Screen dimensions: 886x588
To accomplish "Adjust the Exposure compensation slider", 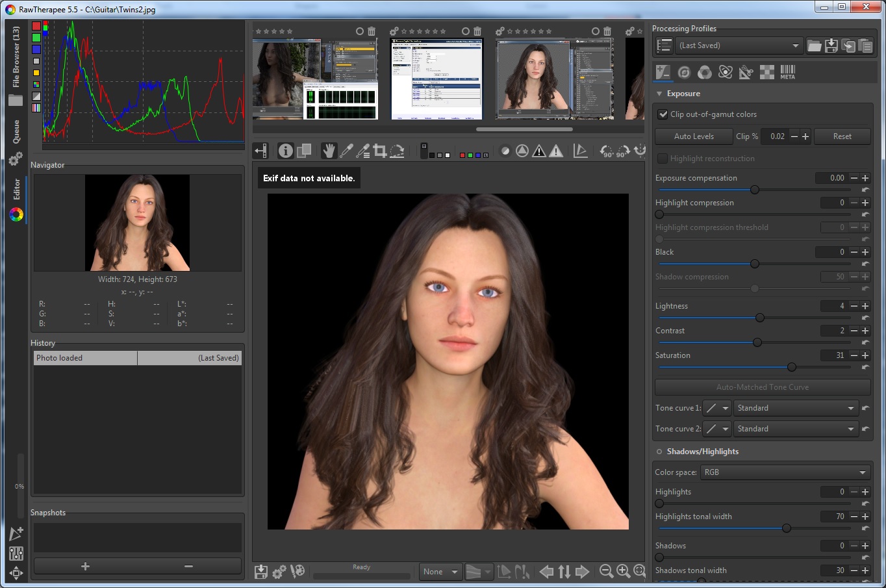I will coord(755,190).
